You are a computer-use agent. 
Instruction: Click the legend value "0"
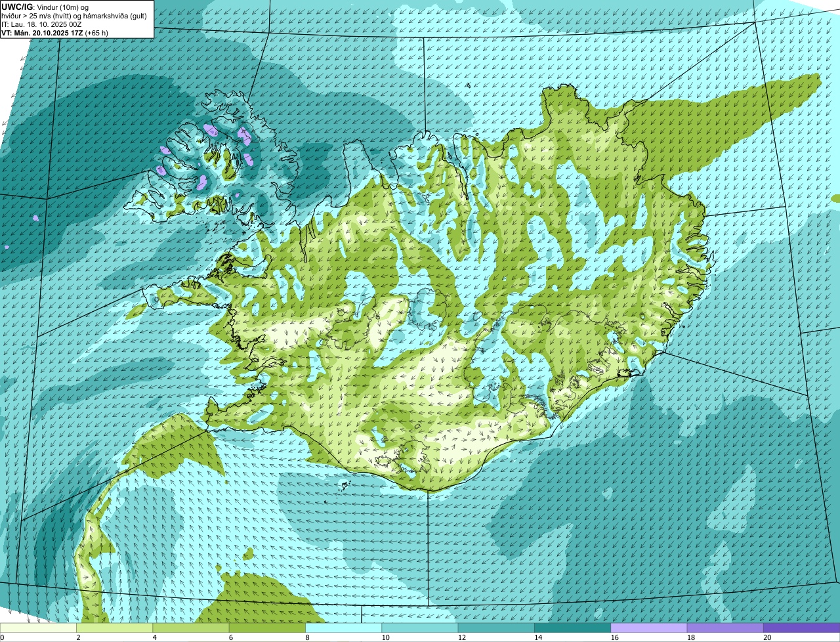pos(2,637)
